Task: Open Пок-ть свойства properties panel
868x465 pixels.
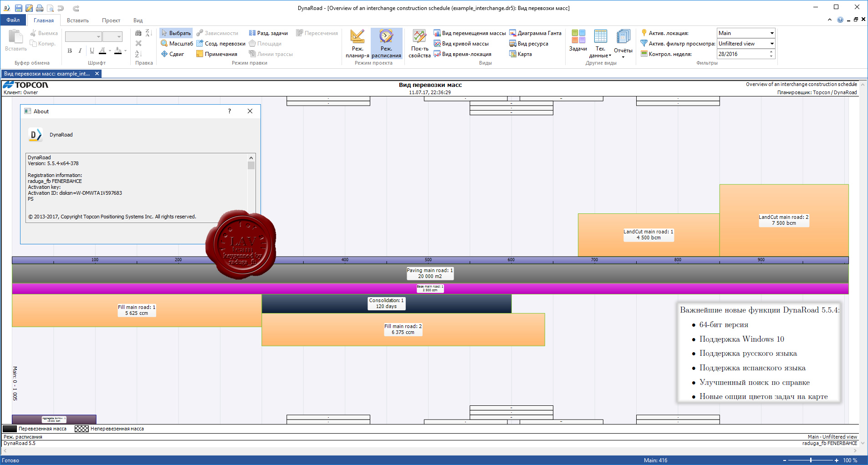Action: point(419,44)
